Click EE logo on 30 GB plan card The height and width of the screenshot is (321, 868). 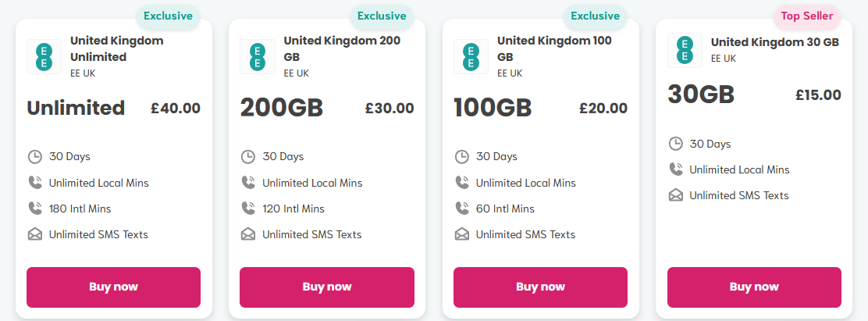click(685, 50)
